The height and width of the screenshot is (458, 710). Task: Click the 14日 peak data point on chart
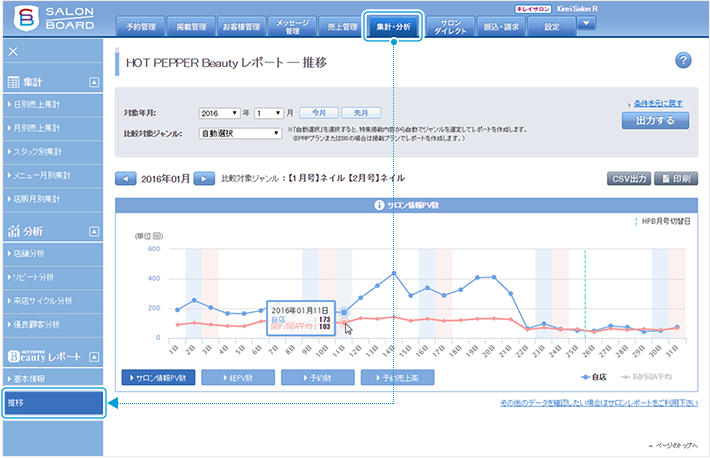coord(395,273)
